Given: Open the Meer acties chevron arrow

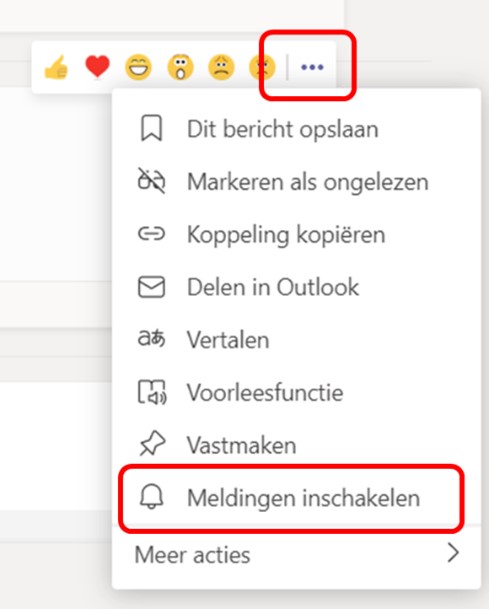Looking at the screenshot, I should coord(453,553).
